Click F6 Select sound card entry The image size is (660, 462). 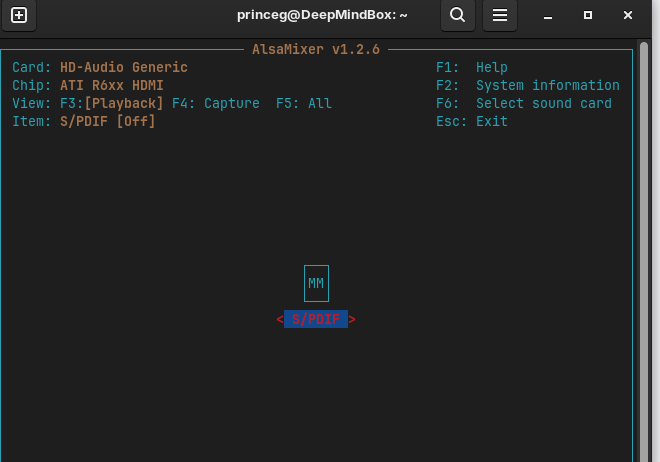tap(524, 103)
